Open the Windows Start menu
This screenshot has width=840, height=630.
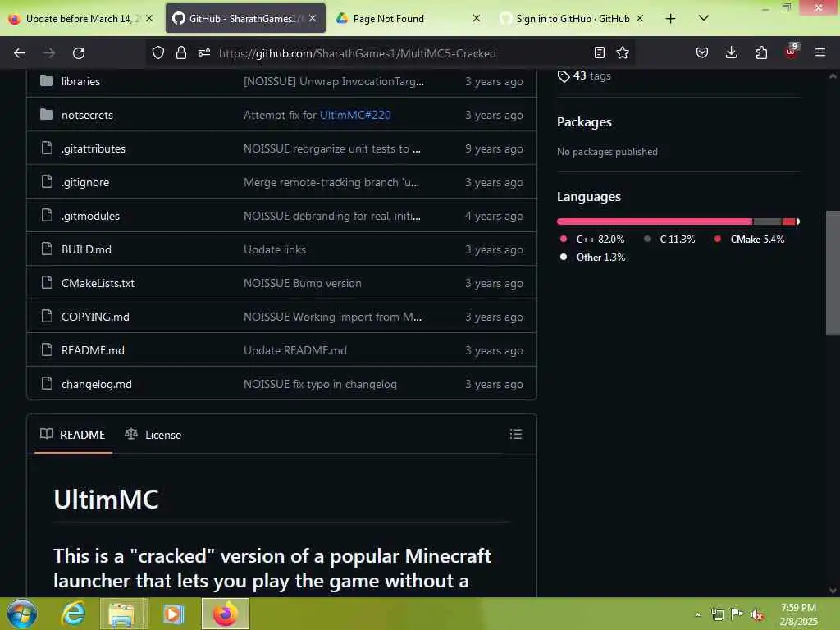coord(21,614)
